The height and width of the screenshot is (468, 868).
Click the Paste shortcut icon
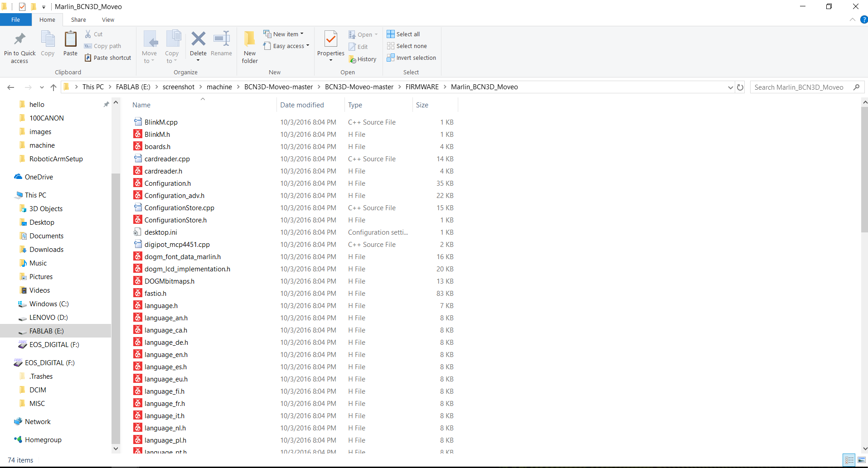(88, 58)
